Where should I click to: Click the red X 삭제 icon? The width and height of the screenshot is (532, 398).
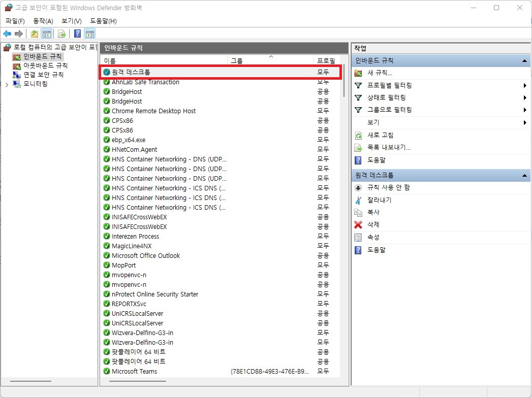click(358, 224)
